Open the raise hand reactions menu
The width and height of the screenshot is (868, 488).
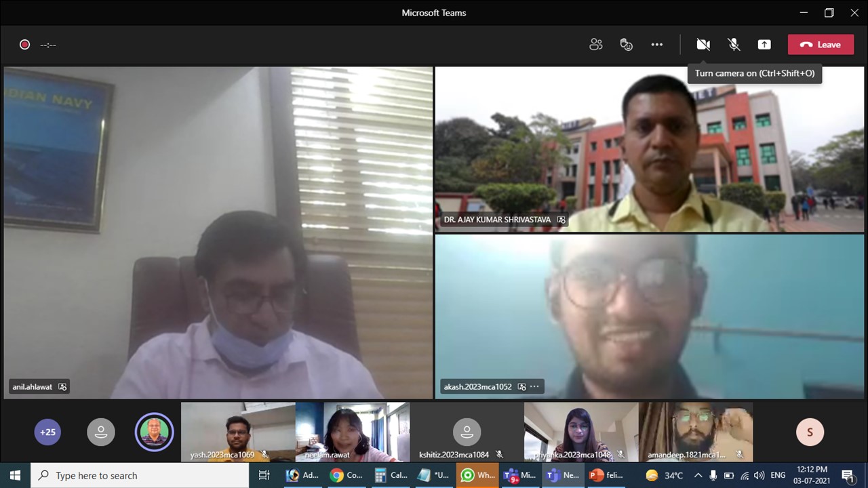(626, 45)
